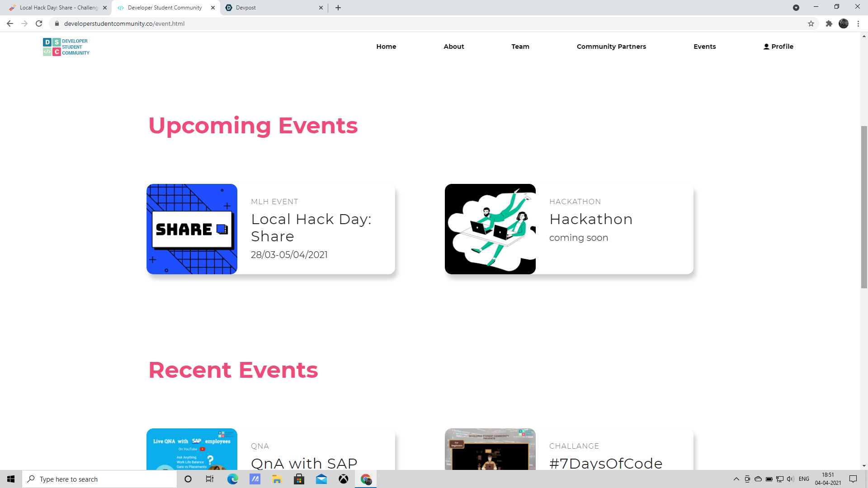Image resolution: width=868 pixels, height=488 pixels.
Task: Open Chrome three-dot menu
Action: (x=858, y=23)
